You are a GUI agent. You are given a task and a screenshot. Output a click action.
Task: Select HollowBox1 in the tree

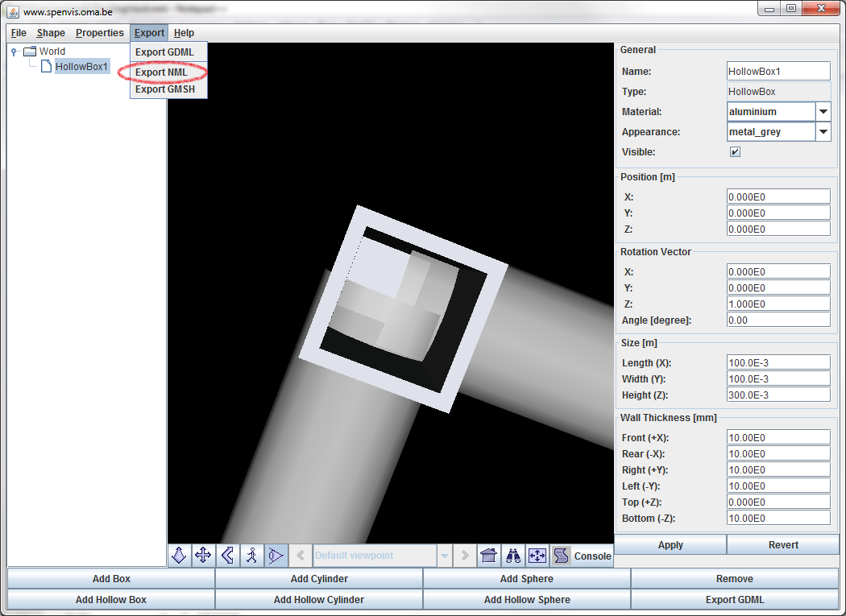[81, 66]
